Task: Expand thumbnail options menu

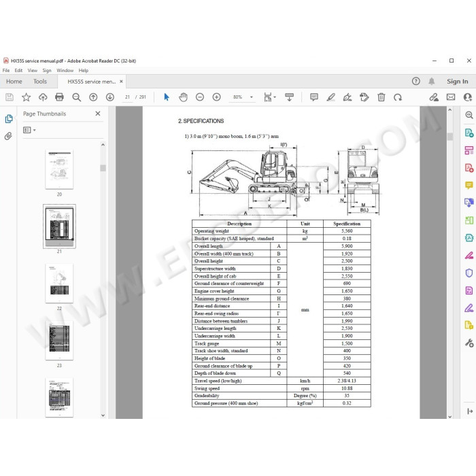Action: coord(29,130)
